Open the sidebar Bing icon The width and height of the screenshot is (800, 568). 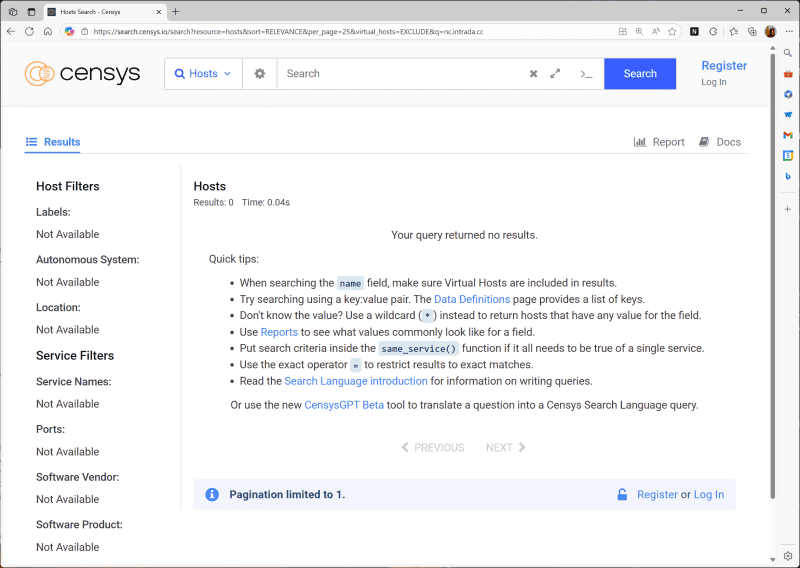tap(788, 176)
